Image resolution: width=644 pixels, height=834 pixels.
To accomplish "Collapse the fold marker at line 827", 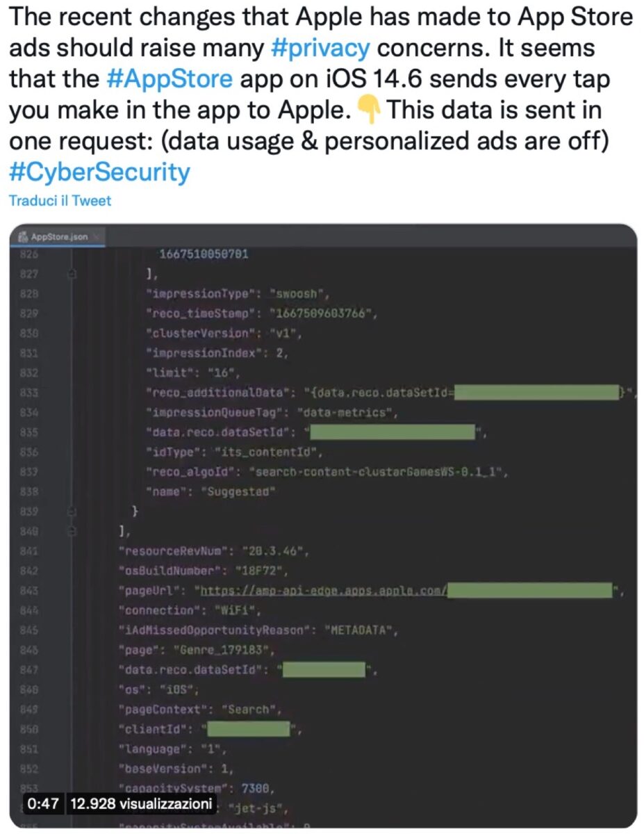I will [x=72, y=274].
